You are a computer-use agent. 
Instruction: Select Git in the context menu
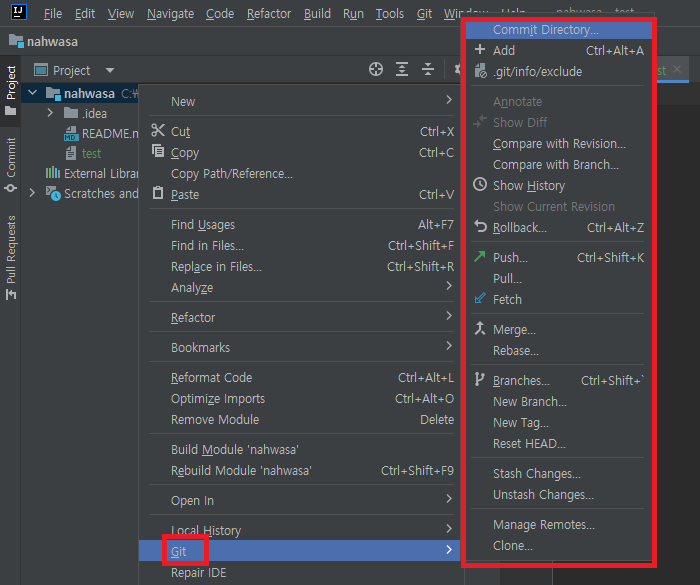click(x=300, y=551)
